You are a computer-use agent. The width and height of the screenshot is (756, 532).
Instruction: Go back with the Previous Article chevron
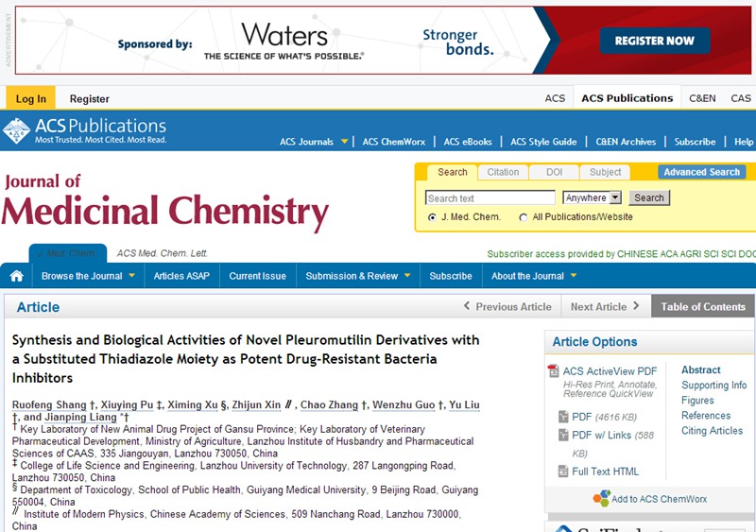(466, 306)
